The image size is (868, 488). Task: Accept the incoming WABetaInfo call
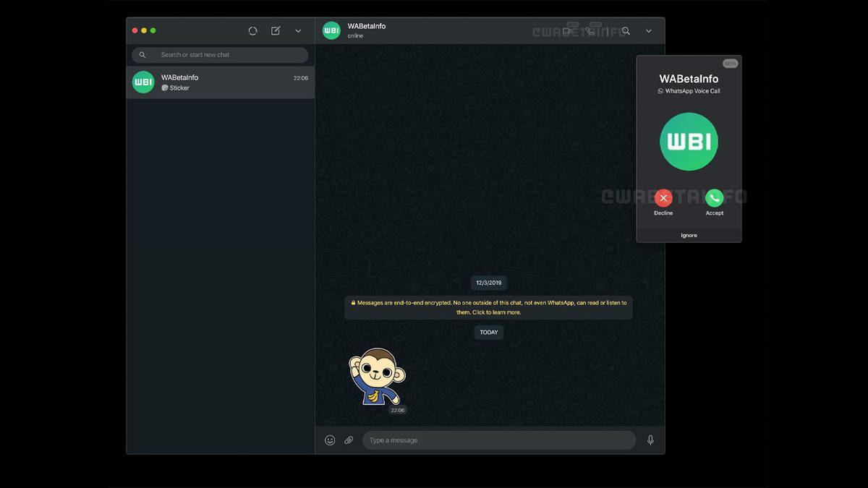point(714,197)
